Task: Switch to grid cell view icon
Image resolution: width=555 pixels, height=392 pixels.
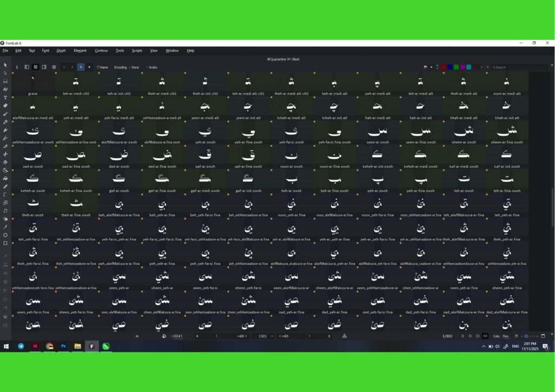Action: [x=35, y=67]
